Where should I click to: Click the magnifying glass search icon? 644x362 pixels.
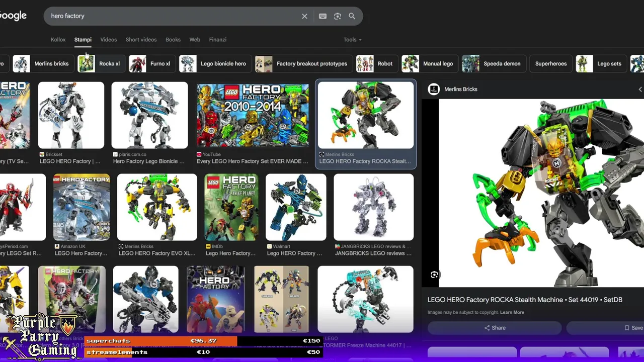point(352,16)
